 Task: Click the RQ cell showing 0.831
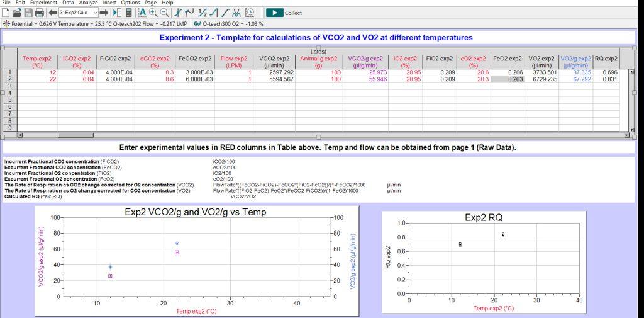tap(606, 79)
